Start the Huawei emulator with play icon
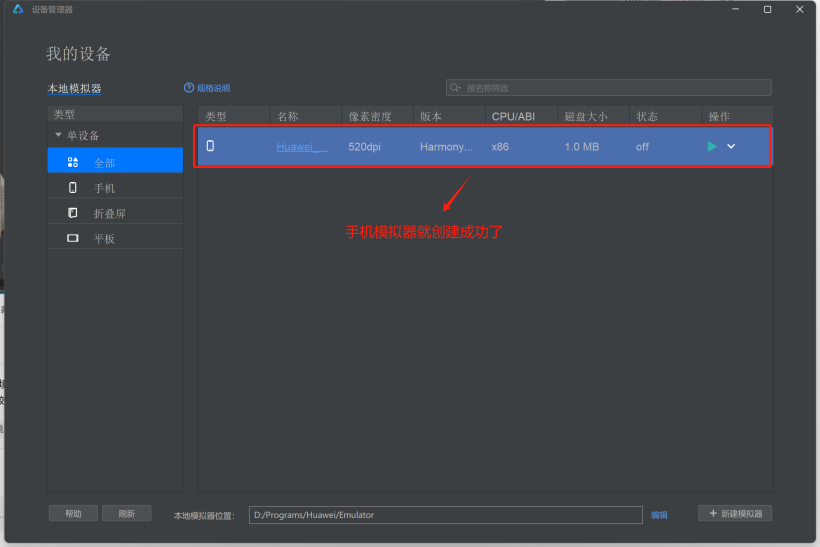The image size is (820, 547). click(x=712, y=146)
